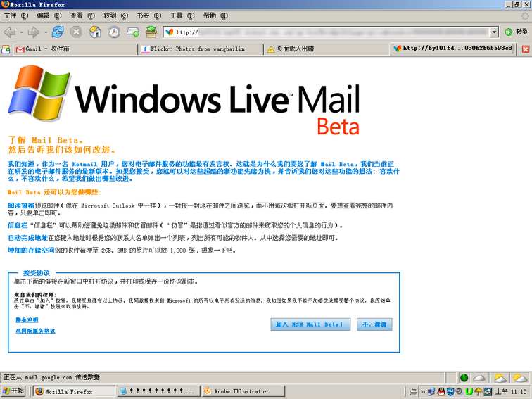Click the first sun-and-cloud weather icon

500,378
